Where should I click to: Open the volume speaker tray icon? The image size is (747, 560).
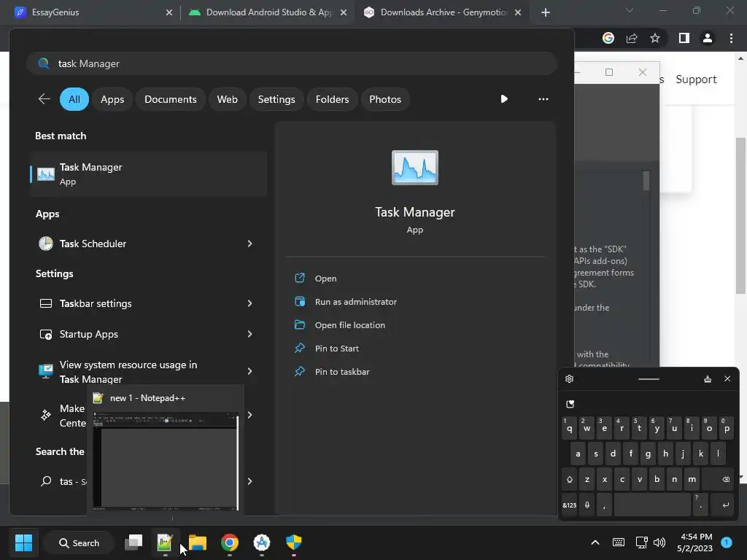click(x=659, y=542)
